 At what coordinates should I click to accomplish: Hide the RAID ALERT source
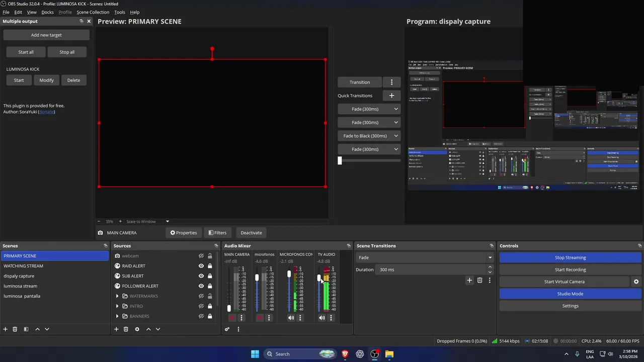[201, 266]
